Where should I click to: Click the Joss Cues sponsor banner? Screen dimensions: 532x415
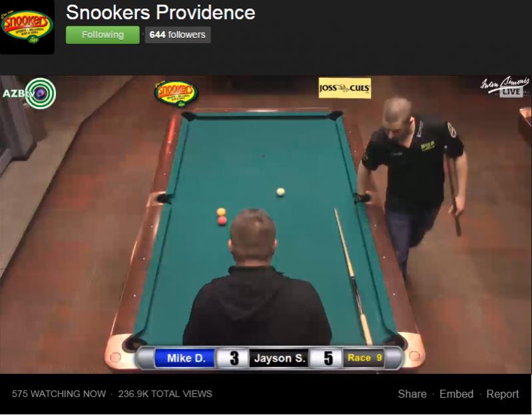tap(345, 88)
